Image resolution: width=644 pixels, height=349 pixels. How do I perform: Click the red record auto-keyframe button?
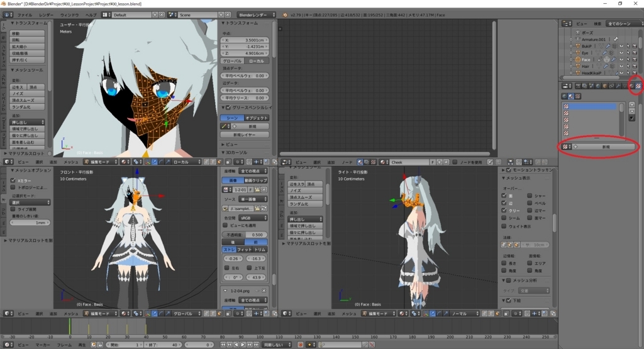[300, 345]
